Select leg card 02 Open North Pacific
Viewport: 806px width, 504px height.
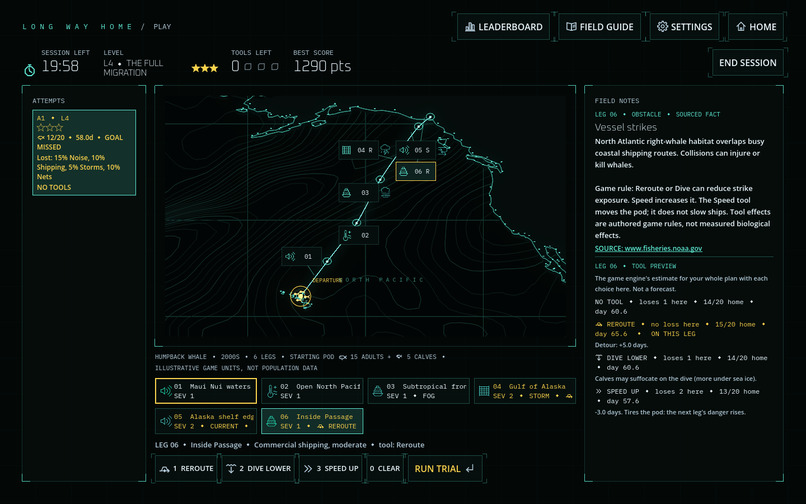[x=312, y=391]
